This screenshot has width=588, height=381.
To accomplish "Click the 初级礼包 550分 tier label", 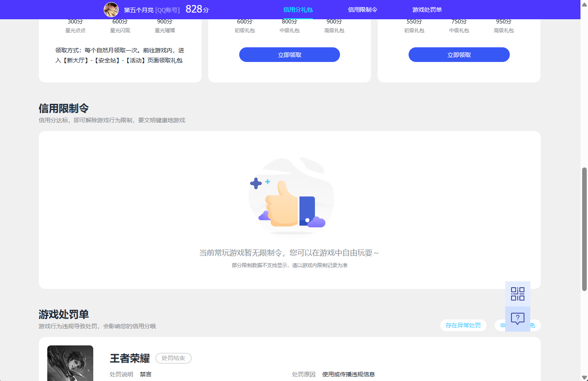I will [414, 26].
